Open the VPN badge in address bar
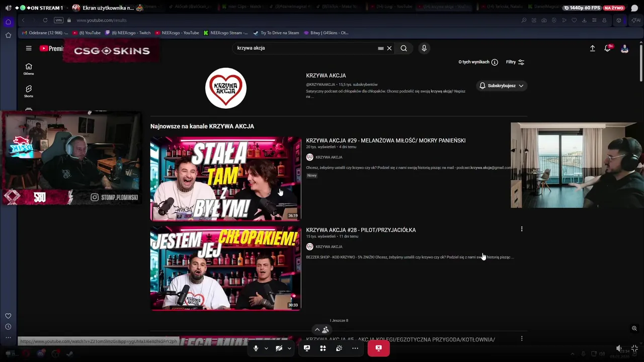This screenshot has width=644, height=362. coord(59,20)
